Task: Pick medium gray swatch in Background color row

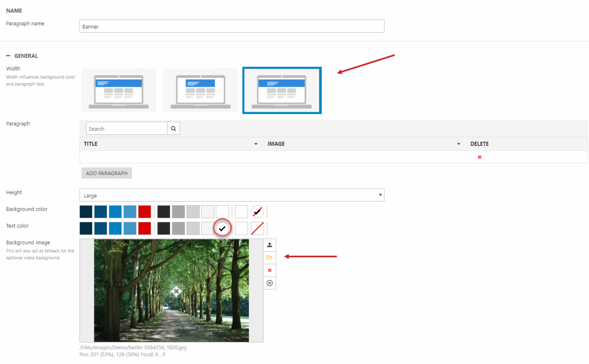Action: pyautogui.click(x=179, y=212)
